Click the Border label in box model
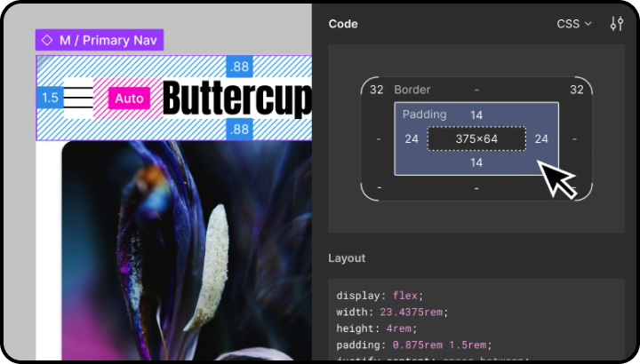The image size is (640, 364). [x=412, y=90]
